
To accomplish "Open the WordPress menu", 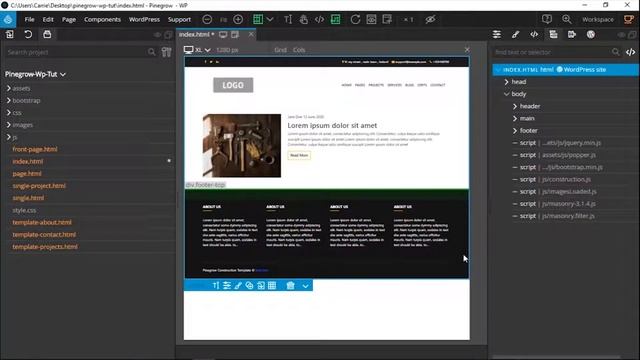I will [144, 19].
